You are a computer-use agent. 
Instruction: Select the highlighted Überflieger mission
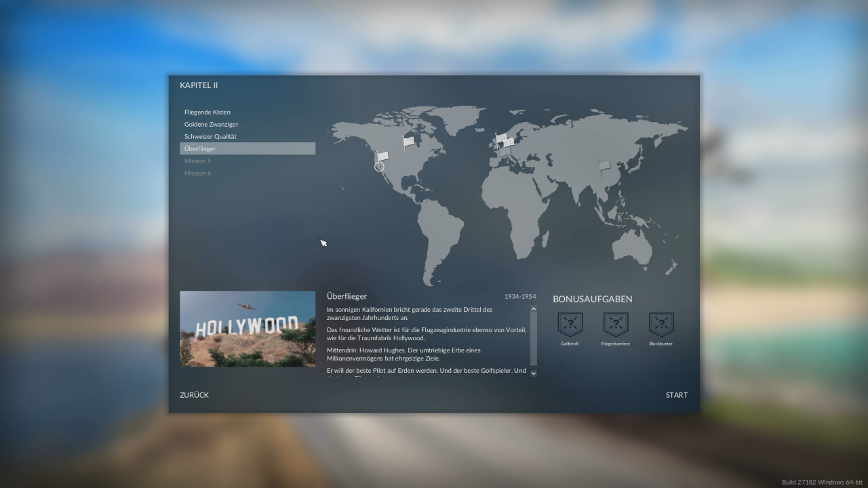(248, 148)
